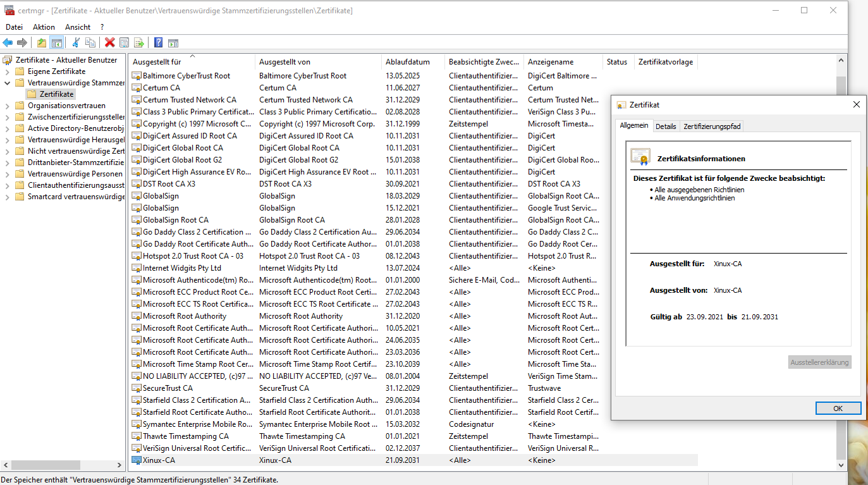The image size is (868, 485).
Task: Click the Copy icon in toolbar
Action: [x=90, y=42]
